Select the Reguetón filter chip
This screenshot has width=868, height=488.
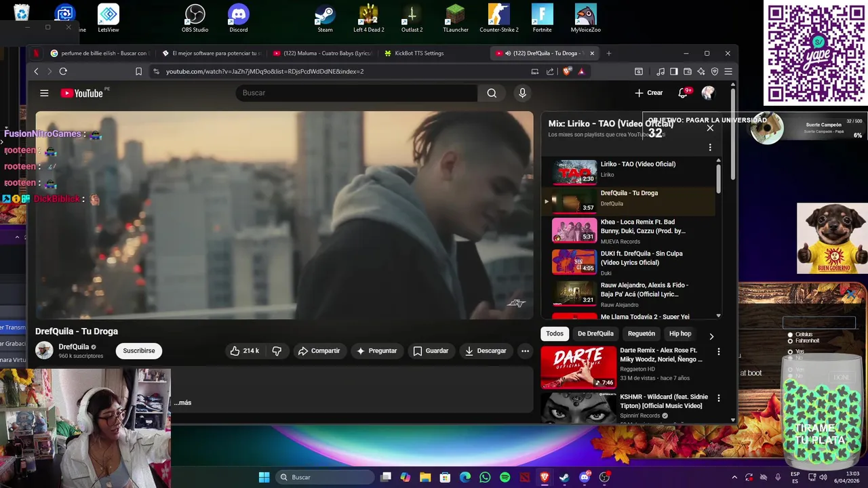click(x=642, y=333)
